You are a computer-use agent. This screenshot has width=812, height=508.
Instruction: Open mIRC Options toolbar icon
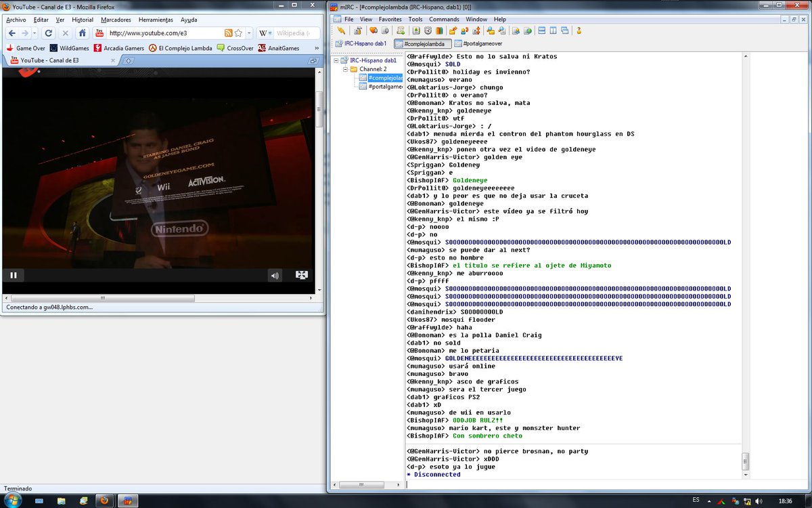point(359,30)
